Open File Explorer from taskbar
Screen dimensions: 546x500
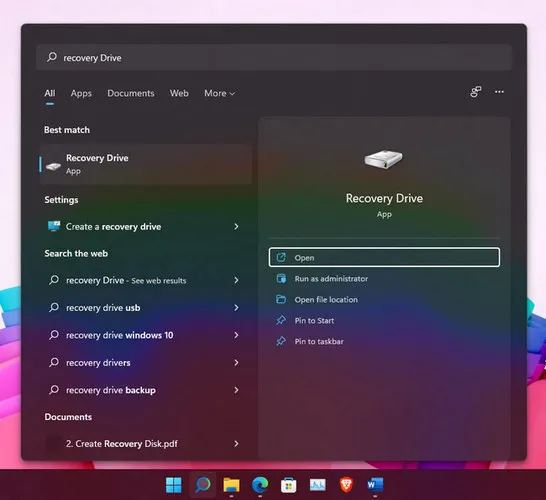[231, 485]
